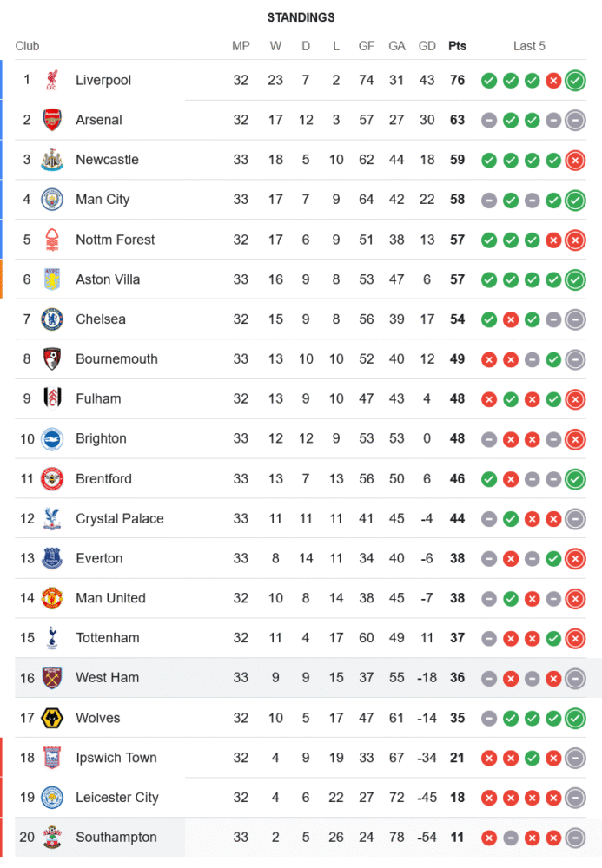
Task: Click the Chelsea club crest icon
Action: tap(52, 319)
